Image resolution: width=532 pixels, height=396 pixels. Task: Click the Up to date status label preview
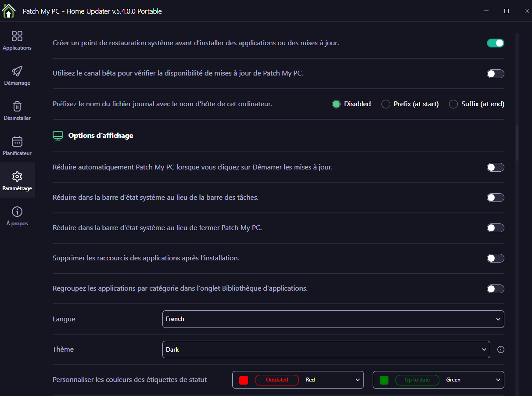point(417,380)
